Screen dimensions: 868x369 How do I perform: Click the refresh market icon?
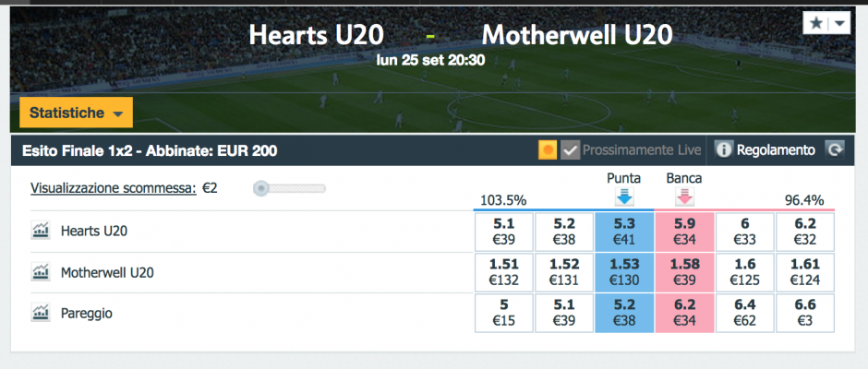click(x=835, y=150)
